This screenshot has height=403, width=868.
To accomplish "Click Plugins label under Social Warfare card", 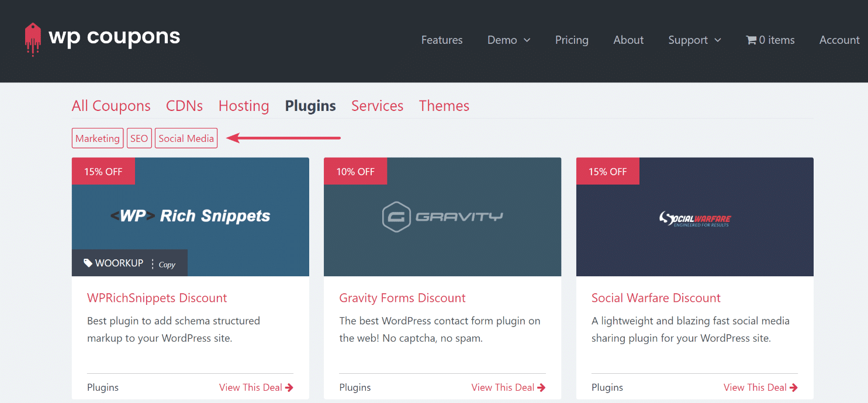I will (607, 387).
